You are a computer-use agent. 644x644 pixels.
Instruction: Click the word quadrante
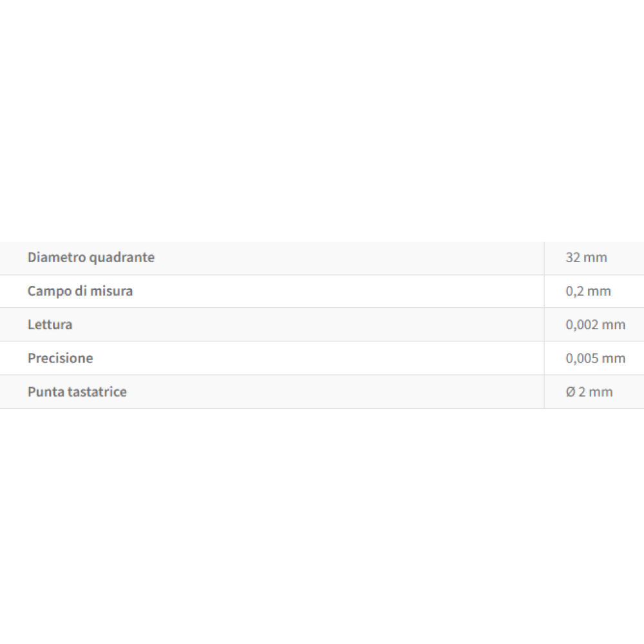122,258
